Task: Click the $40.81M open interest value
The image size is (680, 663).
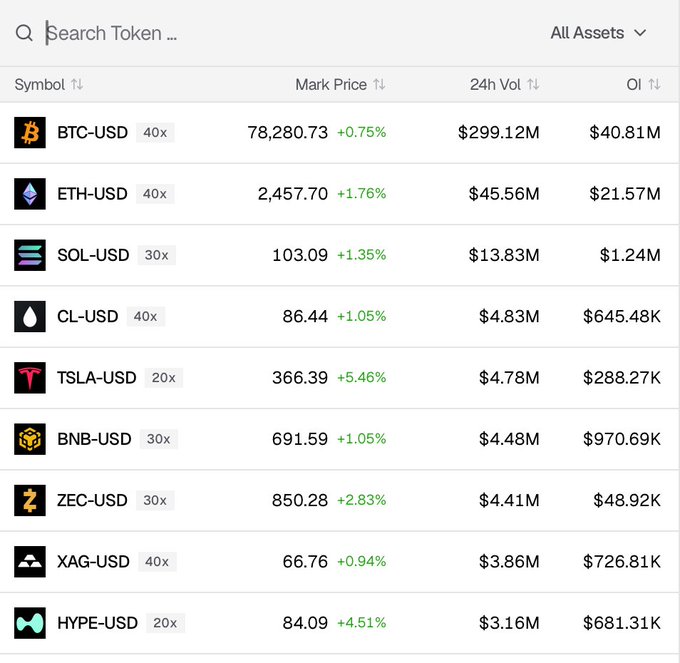Action: tap(625, 132)
